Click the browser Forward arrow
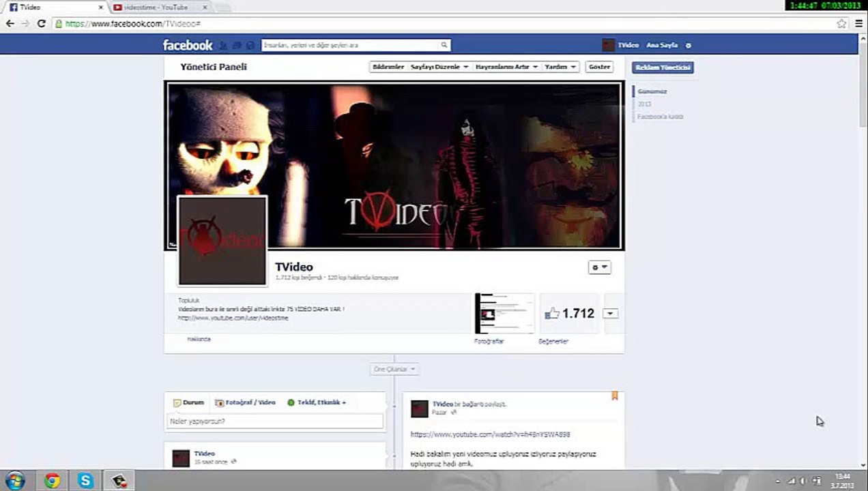 [25, 23]
